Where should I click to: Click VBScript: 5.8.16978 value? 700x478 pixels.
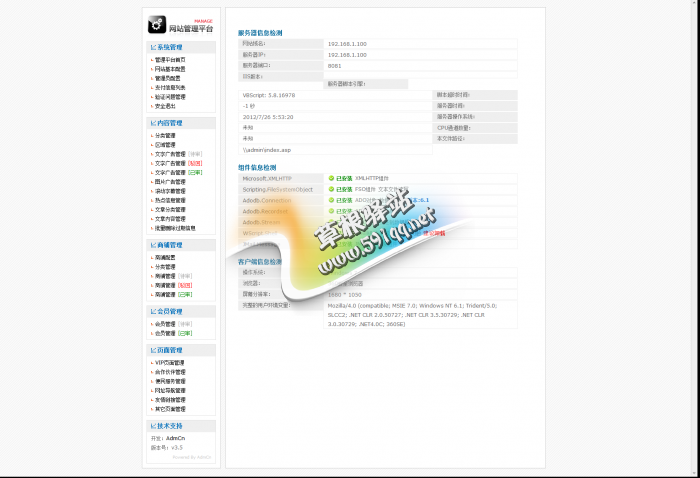pos(269,96)
